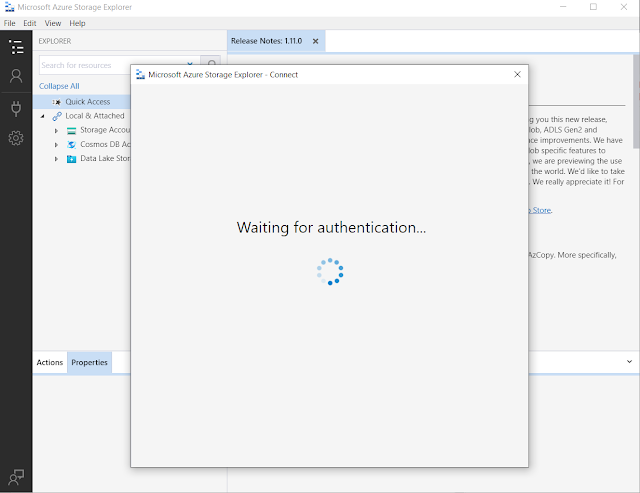The height and width of the screenshot is (493, 640).
Task: Switch to the Properties tab
Action: pyautogui.click(x=89, y=362)
